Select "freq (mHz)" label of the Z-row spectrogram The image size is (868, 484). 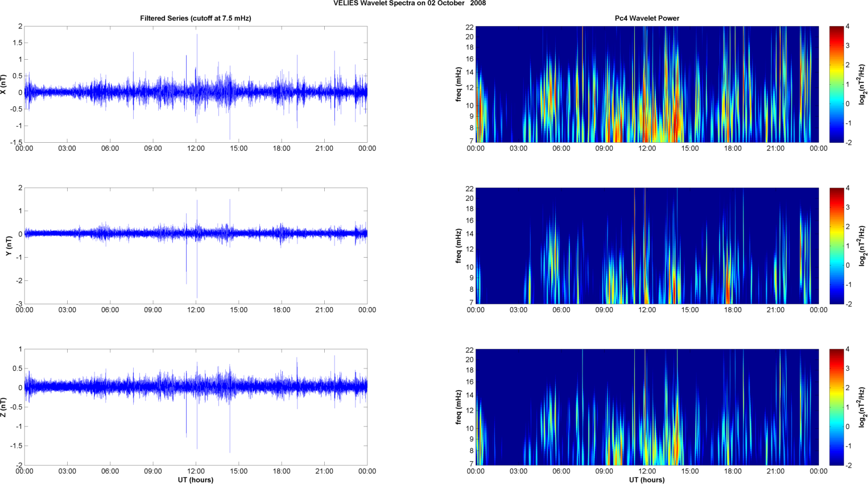pos(458,407)
